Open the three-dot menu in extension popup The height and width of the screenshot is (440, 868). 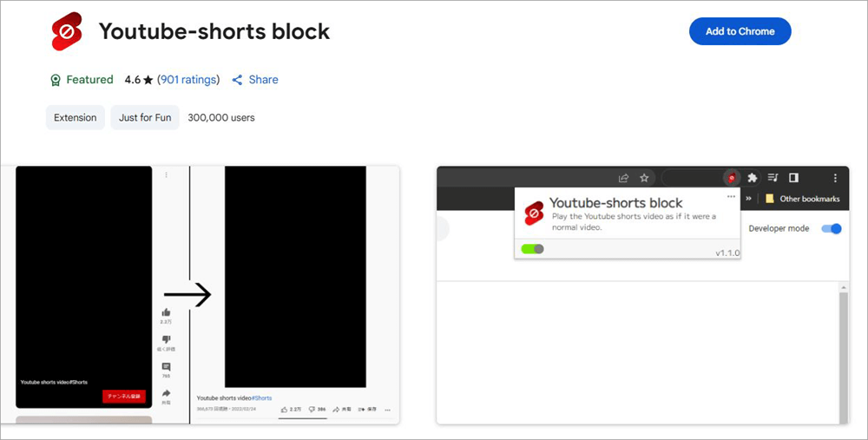[x=731, y=196]
